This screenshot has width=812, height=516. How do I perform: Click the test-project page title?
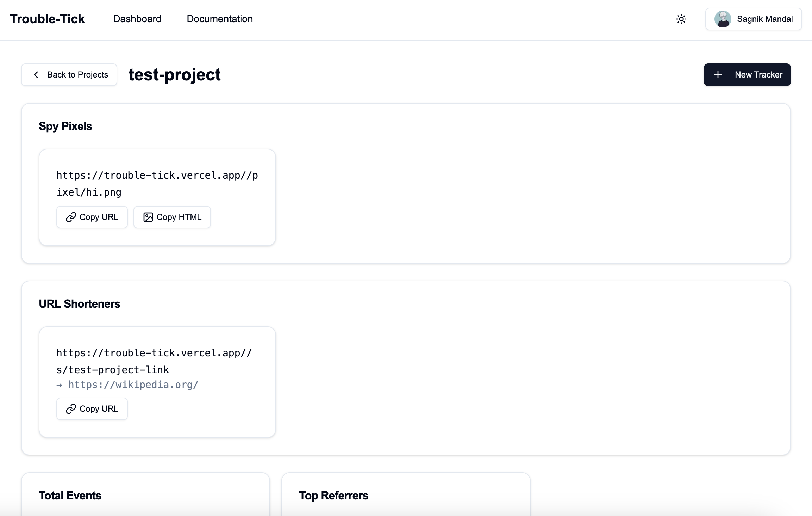(175, 75)
